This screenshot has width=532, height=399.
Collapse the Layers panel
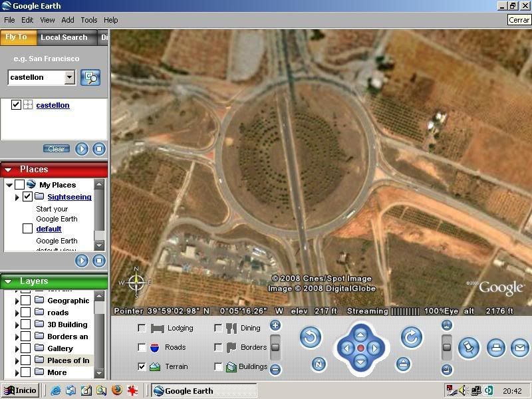click(8, 281)
